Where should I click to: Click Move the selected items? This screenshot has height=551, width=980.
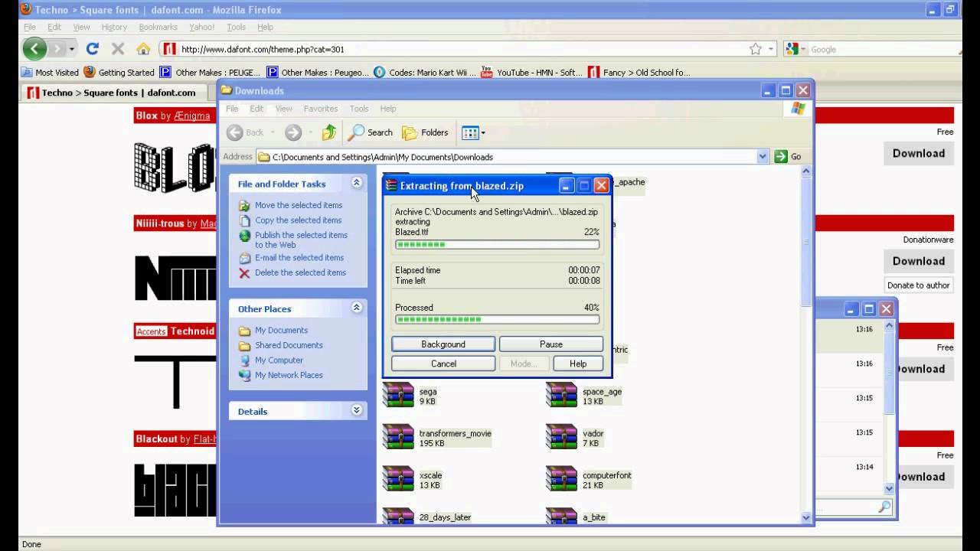[x=299, y=205]
